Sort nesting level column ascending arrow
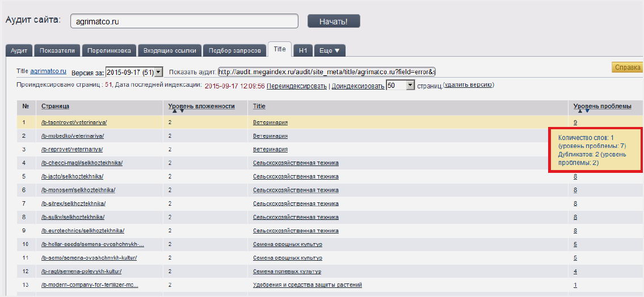This screenshot has width=644, height=297. coord(175,111)
